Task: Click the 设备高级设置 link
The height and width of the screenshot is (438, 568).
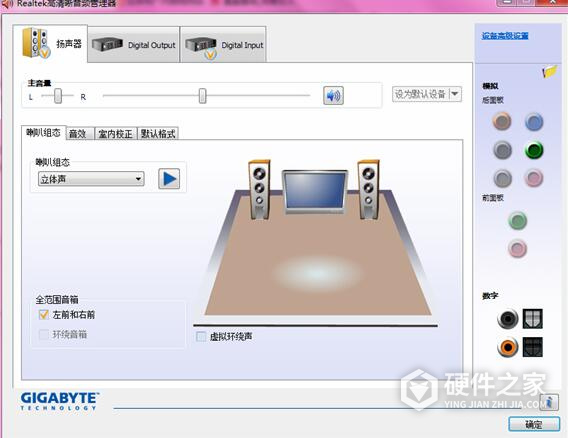Action: click(505, 36)
